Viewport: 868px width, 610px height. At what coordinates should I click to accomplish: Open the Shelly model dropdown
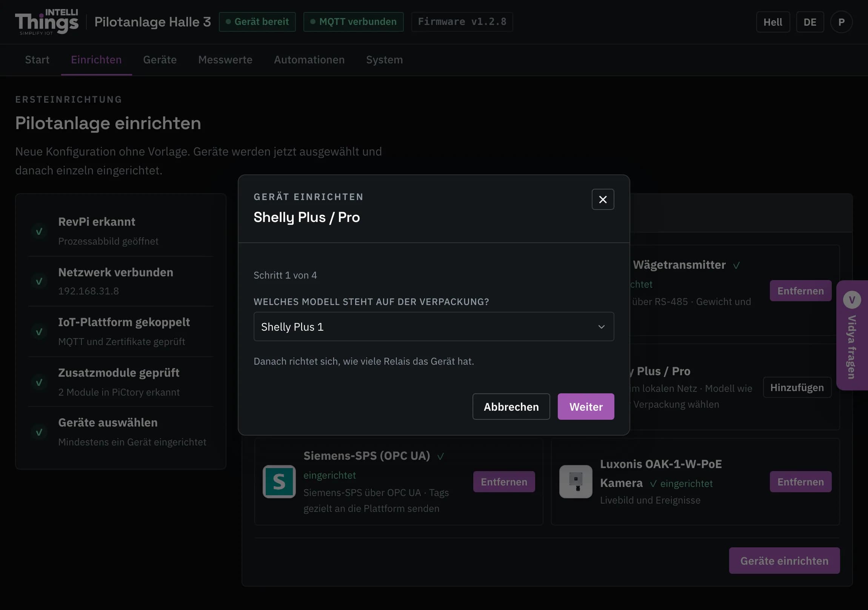tap(434, 327)
